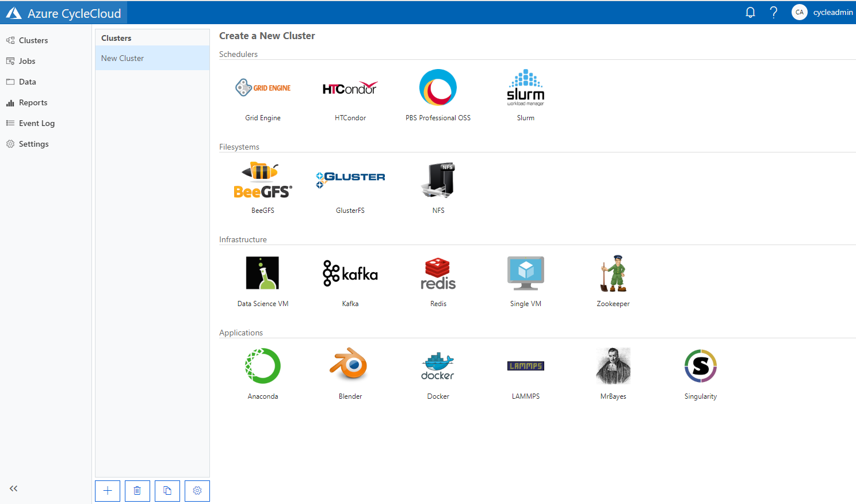The image size is (856, 504).
Task: Select the Anaconda application icon
Action: tap(263, 366)
